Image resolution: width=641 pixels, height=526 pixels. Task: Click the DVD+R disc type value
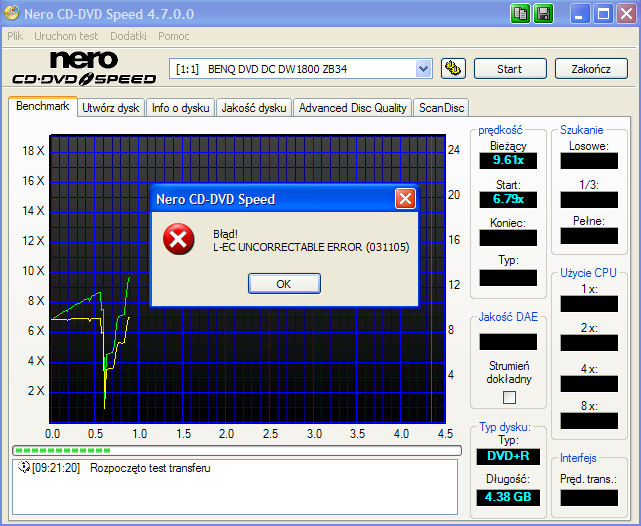pos(508,456)
